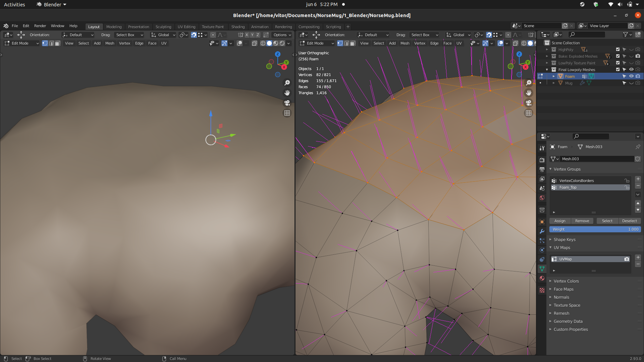The width and height of the screenshot is (644, 362).
Task: Hide the Foam object with its eye toggle
Action: (631, 76)
